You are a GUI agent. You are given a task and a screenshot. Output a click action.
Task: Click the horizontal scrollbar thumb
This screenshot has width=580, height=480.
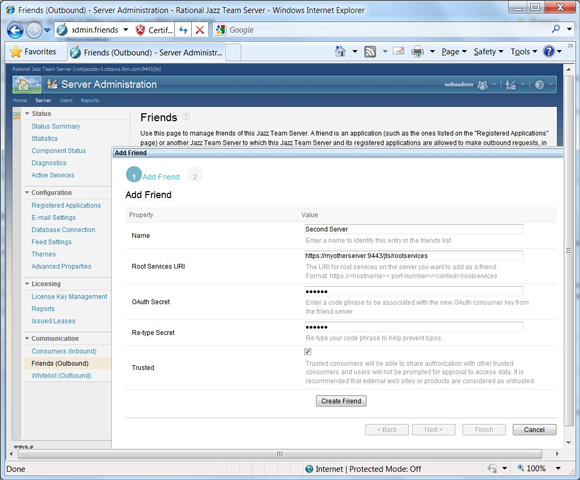click(x=280, y=453)
